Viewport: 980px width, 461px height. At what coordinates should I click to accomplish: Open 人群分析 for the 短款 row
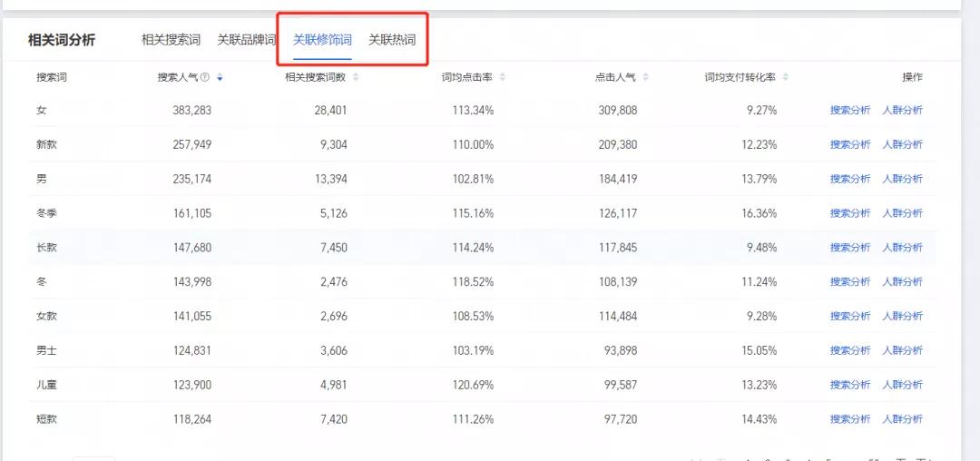coord(903,420)
